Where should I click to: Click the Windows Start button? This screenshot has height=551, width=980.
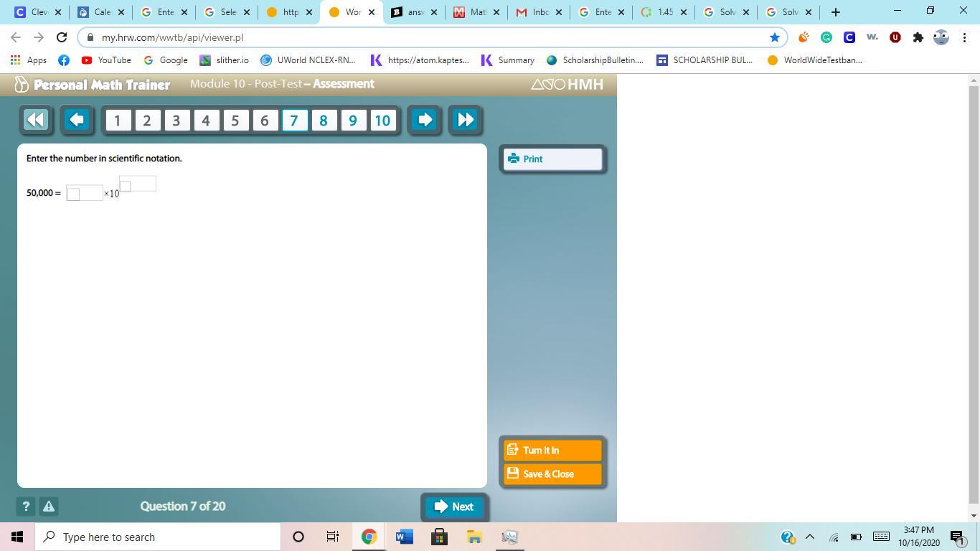coord(17,537)
